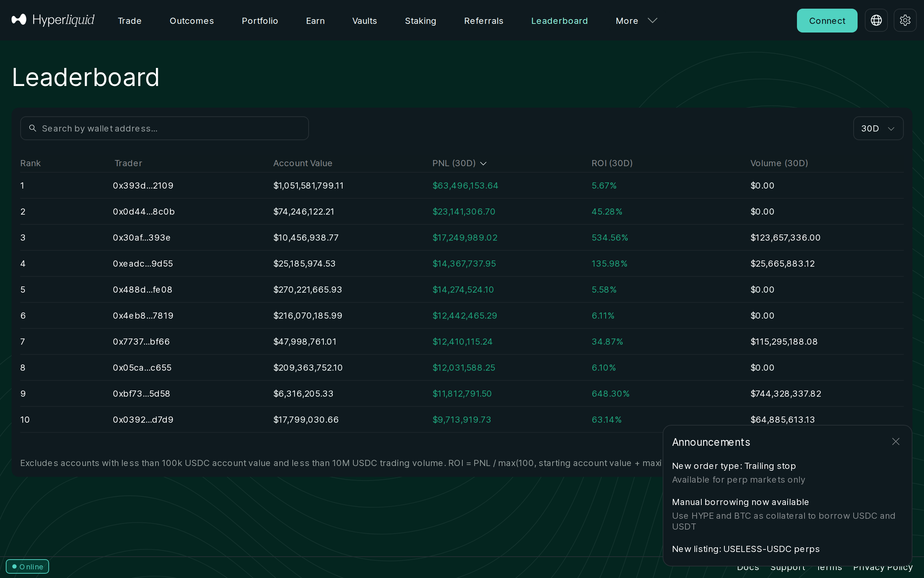Open the Trade tab
Viewport: 924px width, 578px height.
pyautogui.click(x=130, y=21)
